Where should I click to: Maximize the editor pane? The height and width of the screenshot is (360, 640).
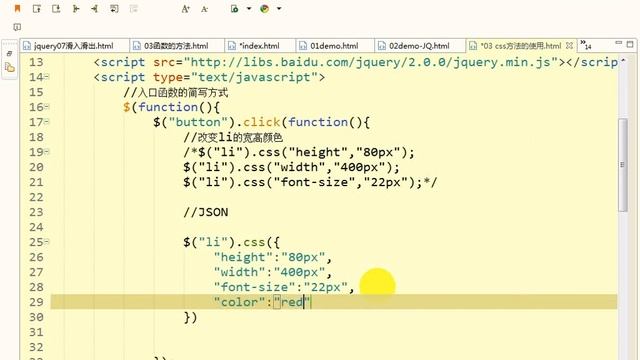pyautogui.click(x=630, y=44)
